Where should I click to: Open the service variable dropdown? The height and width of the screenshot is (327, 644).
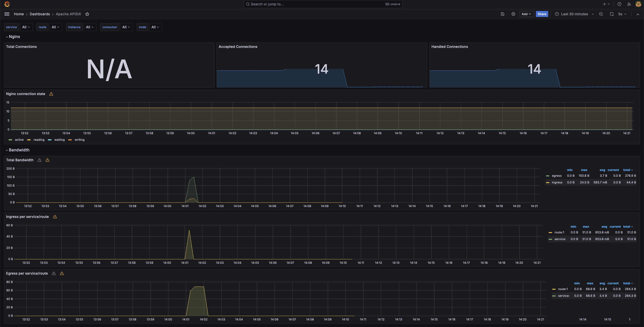[x=26, y=27]
